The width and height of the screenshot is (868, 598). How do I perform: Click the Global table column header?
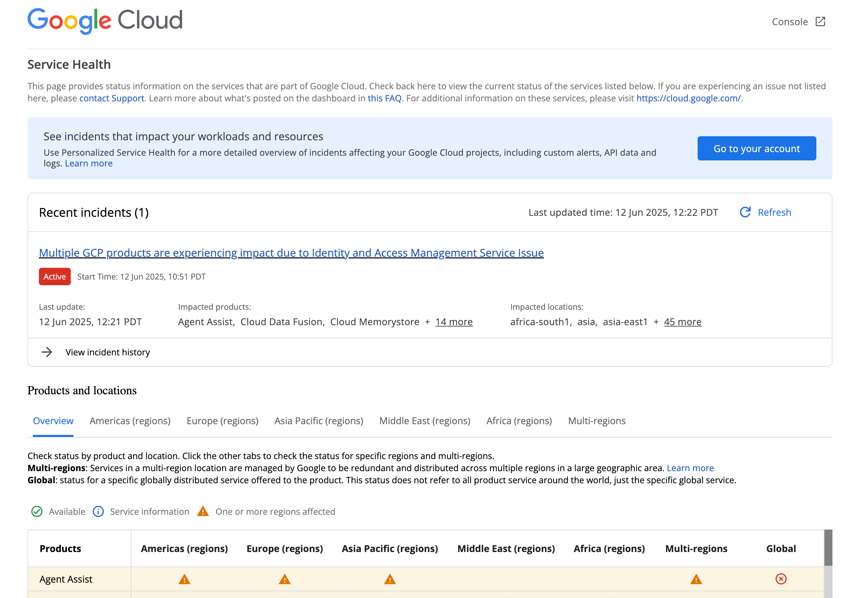tap(781, 549)
